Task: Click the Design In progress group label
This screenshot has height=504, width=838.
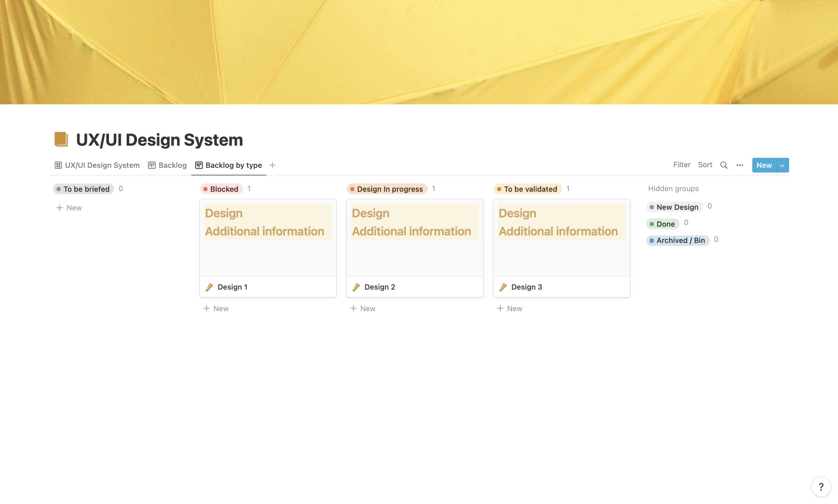Action: pos(387,189)
